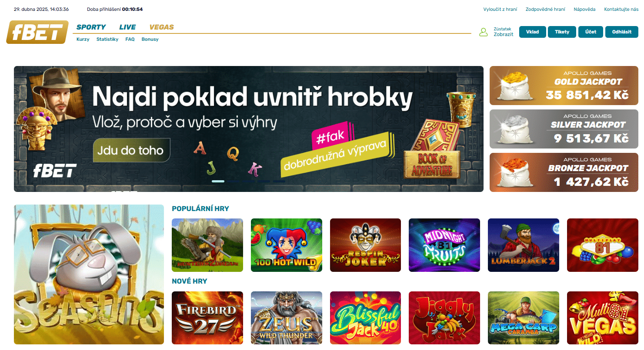Viewport: 644px width, 350px height.
Task: Open the Bronze Jackpot banner
Action: pyautogui.click(x=564, y=172)
